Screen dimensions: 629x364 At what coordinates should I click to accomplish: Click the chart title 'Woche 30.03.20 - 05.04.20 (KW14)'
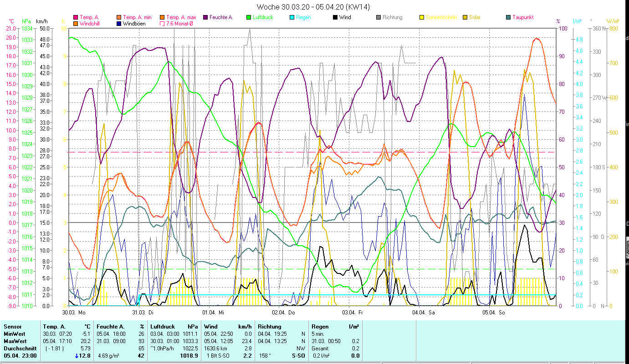point(313,7)
